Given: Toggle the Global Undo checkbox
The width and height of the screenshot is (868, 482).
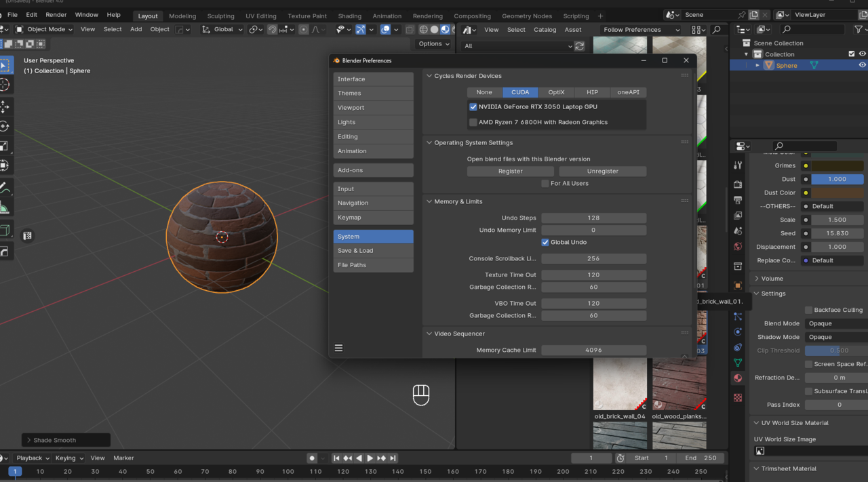Looking at the screenshot, I should (545, 242).
